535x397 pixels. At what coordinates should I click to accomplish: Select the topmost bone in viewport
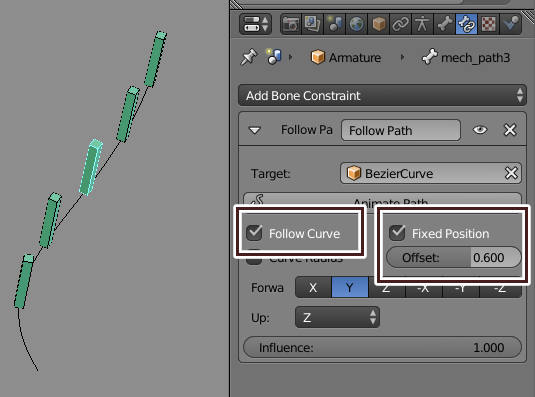pyautogui.click(x=156, y=59)
